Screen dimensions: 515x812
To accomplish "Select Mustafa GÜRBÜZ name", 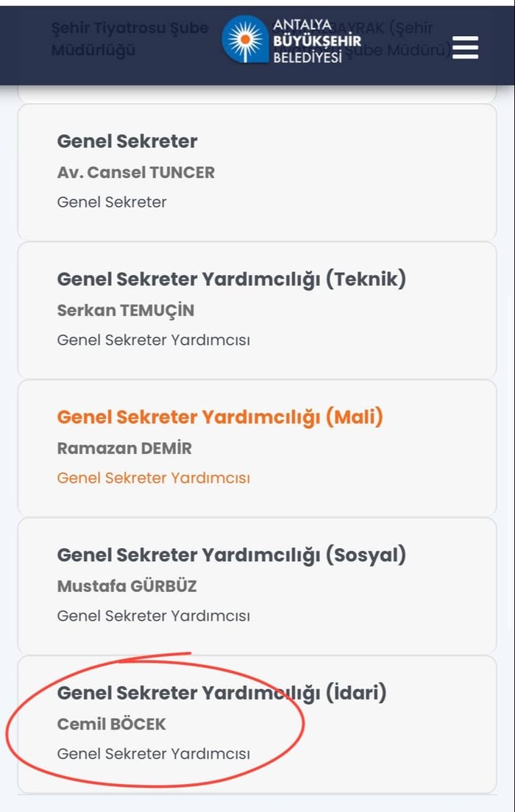I will point(127,586).
